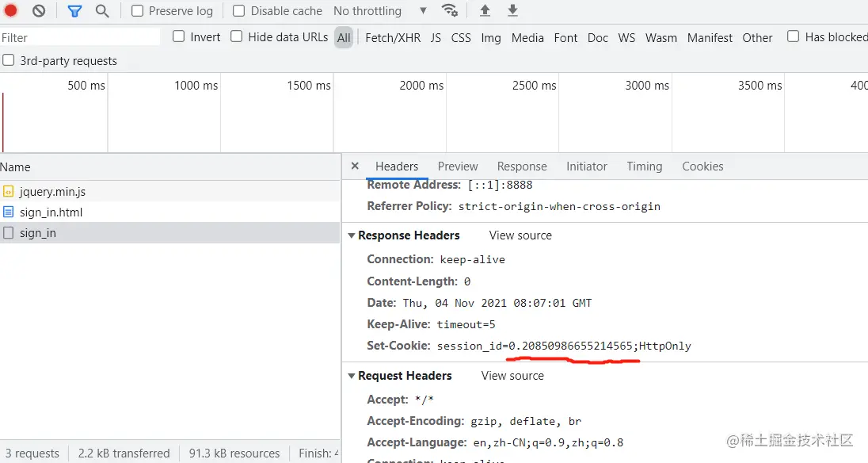Click the Keep-Alive timeout=5 value
868x463 pixels.
point(466,324)
